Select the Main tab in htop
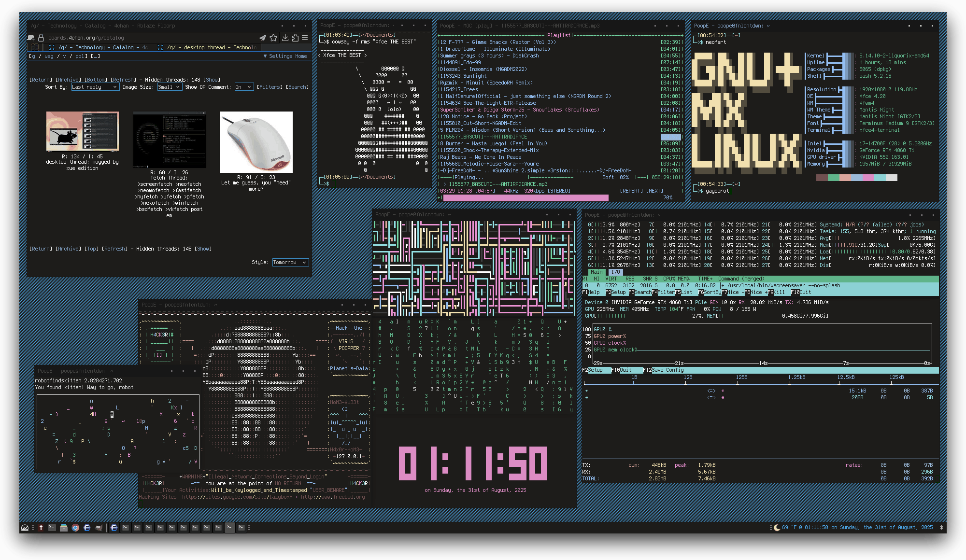The width and height of the screenshot is (966, 560). pyautogui.click(x=597, y=272)
